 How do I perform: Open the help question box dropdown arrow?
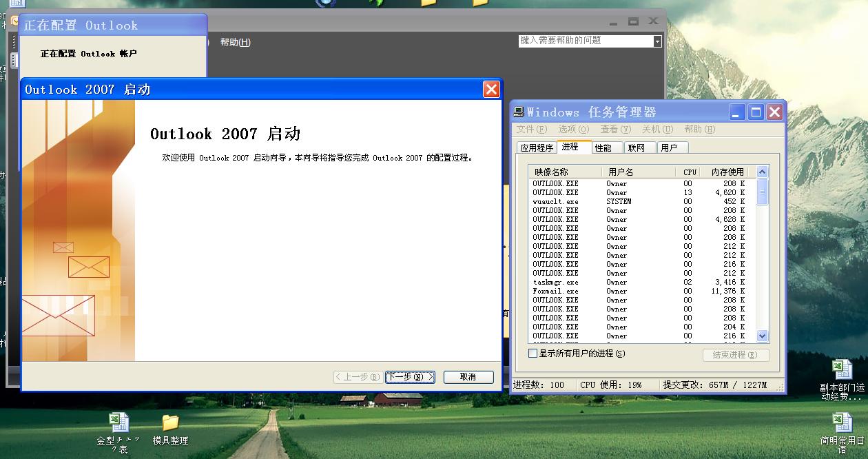[x=657, y=41]
